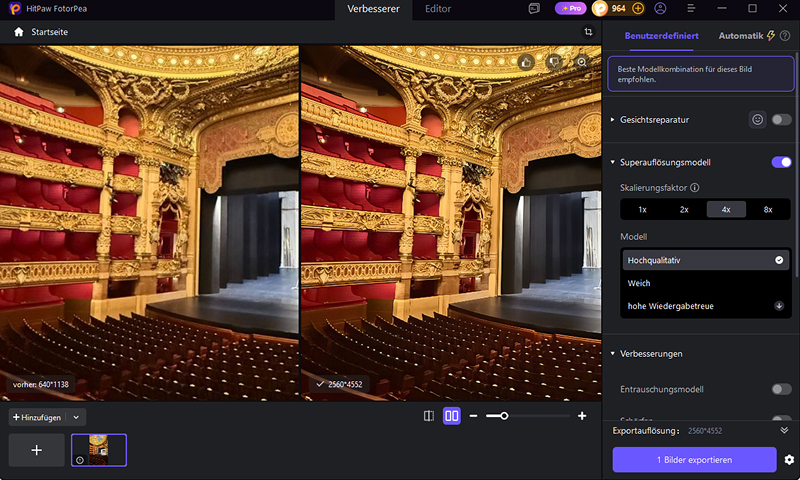Click the magnifier icon on the enhanced image
This screenshot has width=800, height=480.
coord(582,62)
